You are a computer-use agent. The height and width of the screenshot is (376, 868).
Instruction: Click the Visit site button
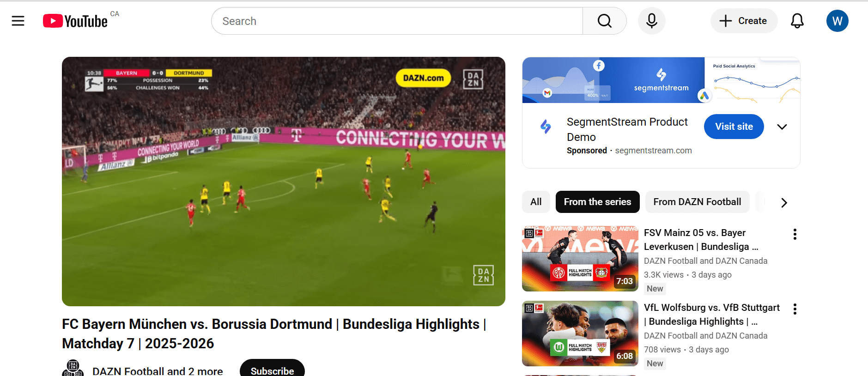tap(734, 127)
